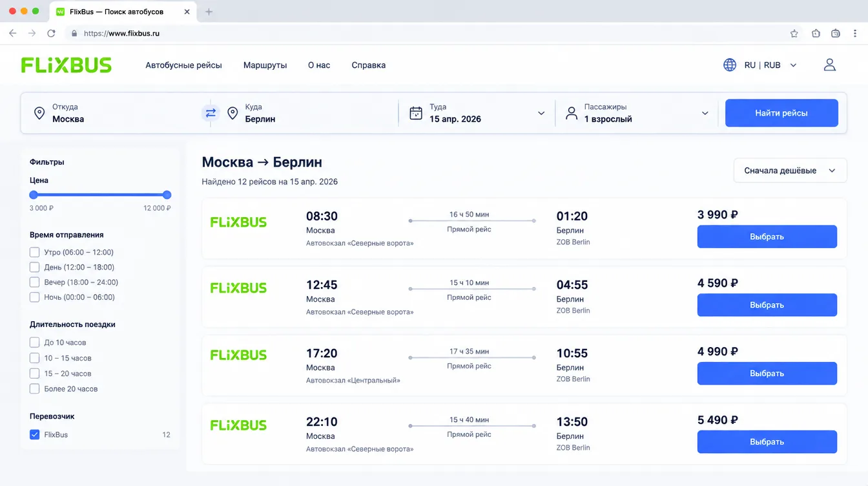This screenshot has height=486, width=868.
Task: Open the О нас page
Action: click(x=319, y=65)
